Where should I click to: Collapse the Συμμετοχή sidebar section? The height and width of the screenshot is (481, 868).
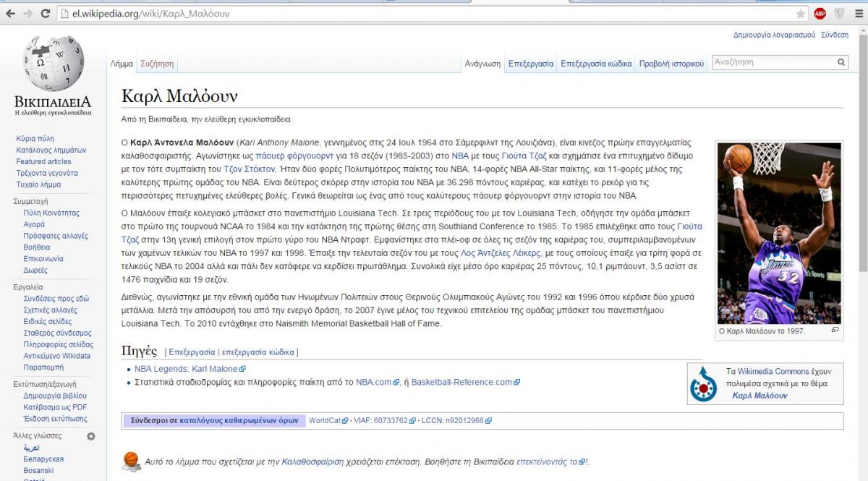[x=30, y=201]
